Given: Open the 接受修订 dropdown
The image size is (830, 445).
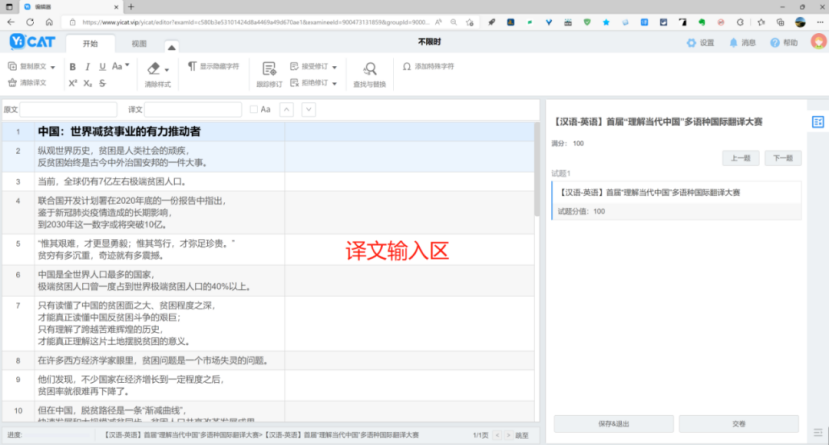Looking at the screenshot, I should pos(334,66).
